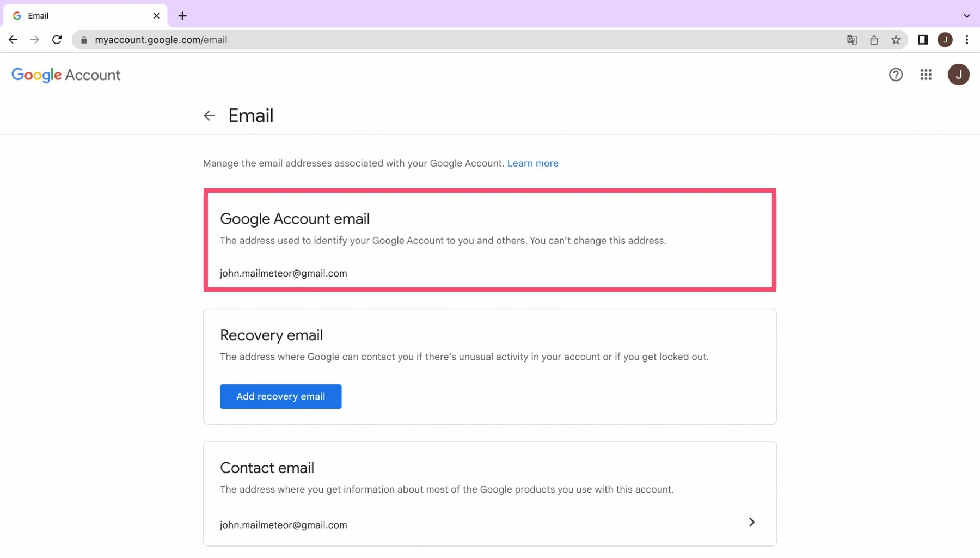Open a new browser tab
Viewport: 980px width, 558px height.
click(x=182, y=16)
